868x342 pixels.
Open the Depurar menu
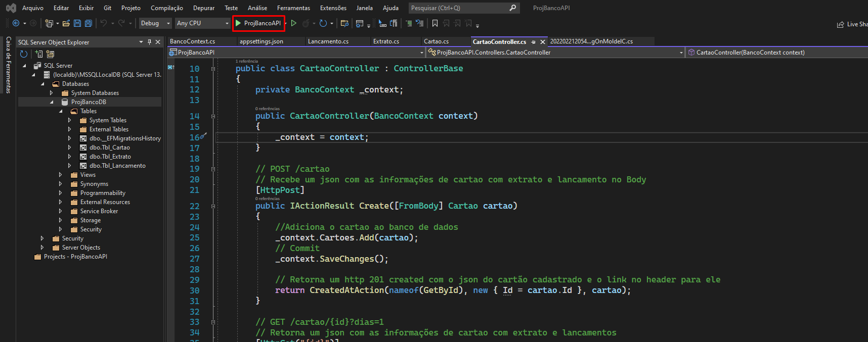(204, 8)
